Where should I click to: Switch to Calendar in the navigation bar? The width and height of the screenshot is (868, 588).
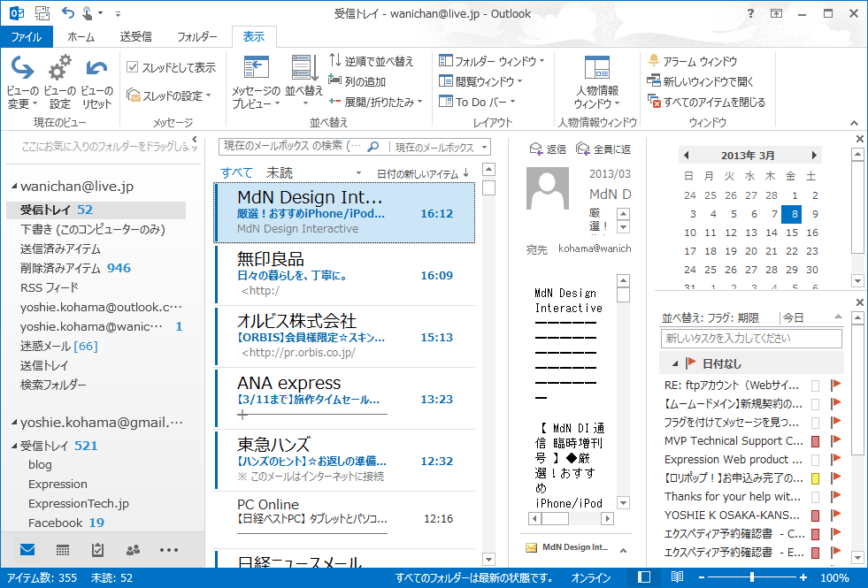tap(63, 549)
